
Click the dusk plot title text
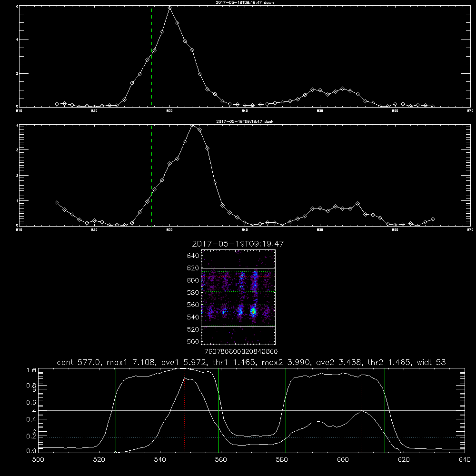[x=245, y=121]
